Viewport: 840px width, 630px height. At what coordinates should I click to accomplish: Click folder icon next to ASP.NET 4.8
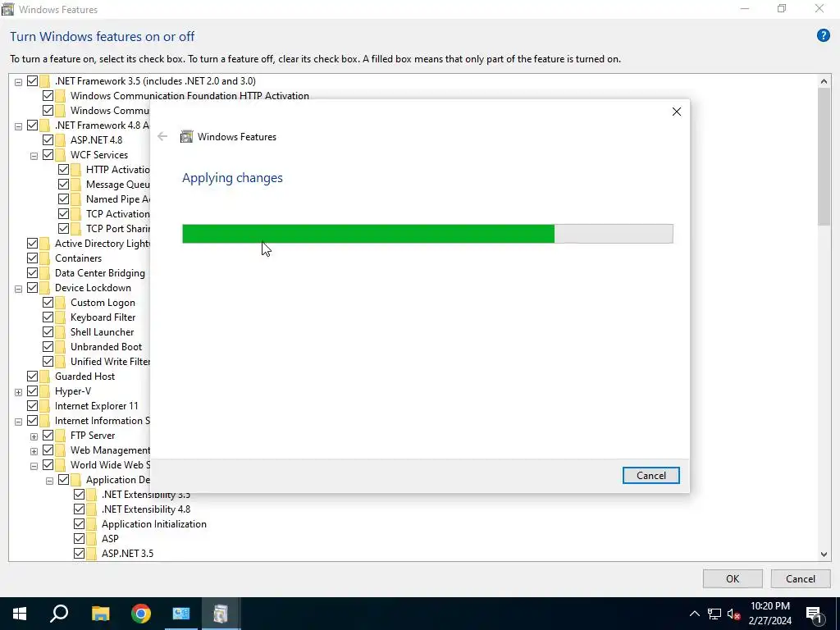click(60, 139)
